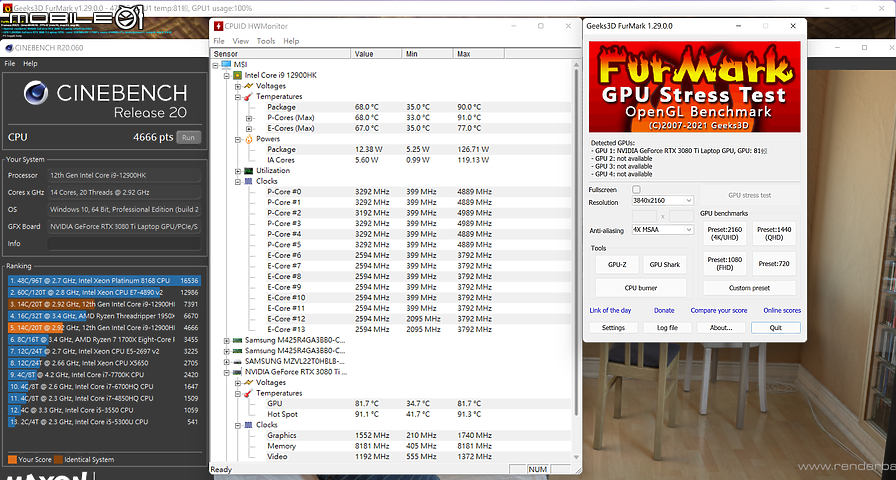Screen dimensions: 896x480
Task: Open the Online scores link
Action: point(782,310)
